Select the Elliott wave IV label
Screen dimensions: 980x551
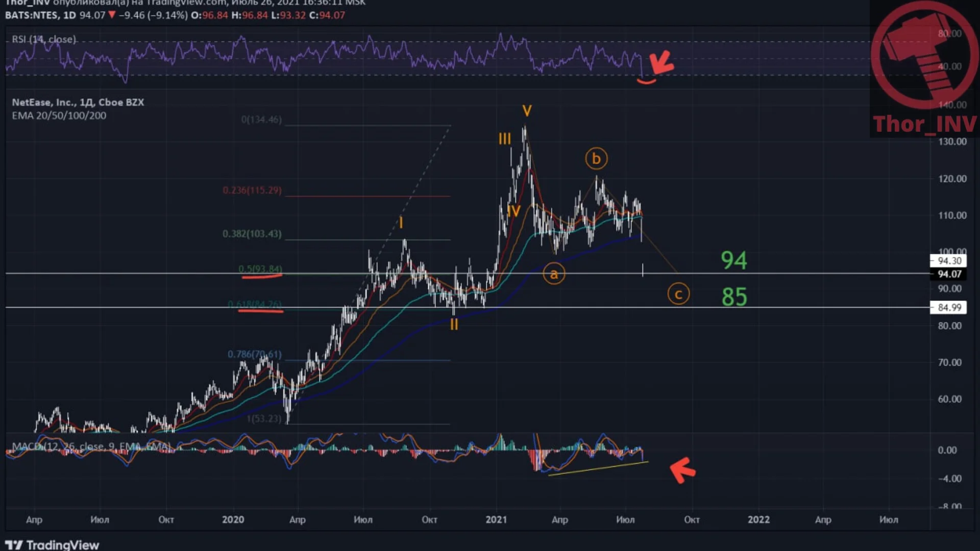point(513,211)
